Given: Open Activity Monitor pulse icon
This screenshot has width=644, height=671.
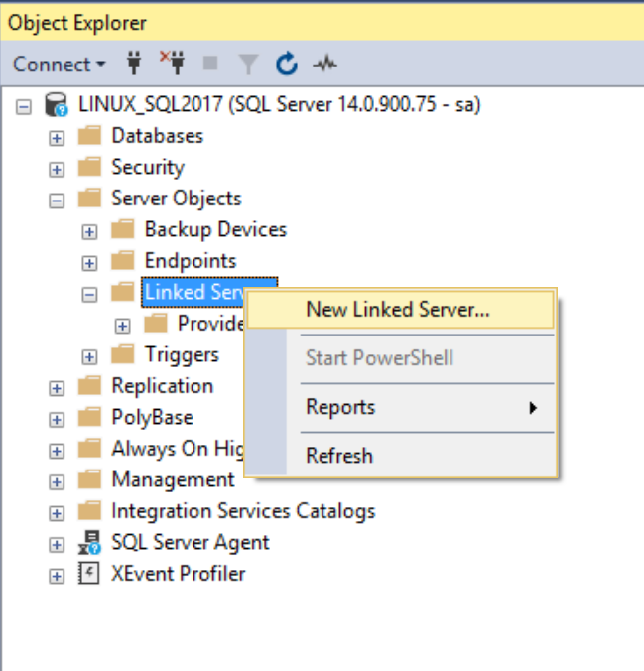Looking at the screenshot, I should [x=325, y=65].
